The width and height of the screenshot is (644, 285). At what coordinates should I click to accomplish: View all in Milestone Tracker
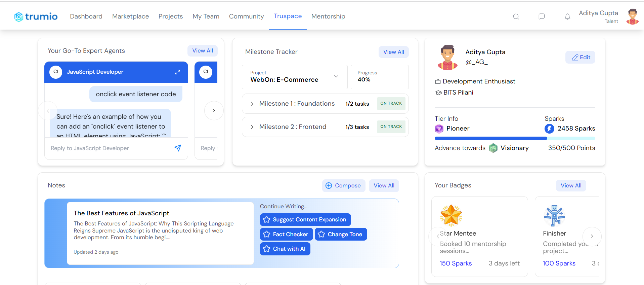pos(394,52)
